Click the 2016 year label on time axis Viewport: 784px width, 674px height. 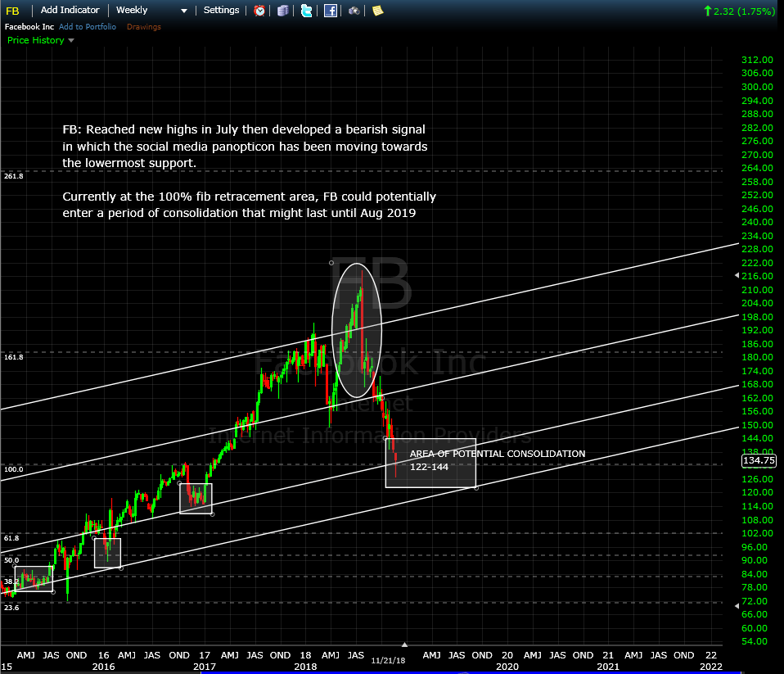coord(103,667)
